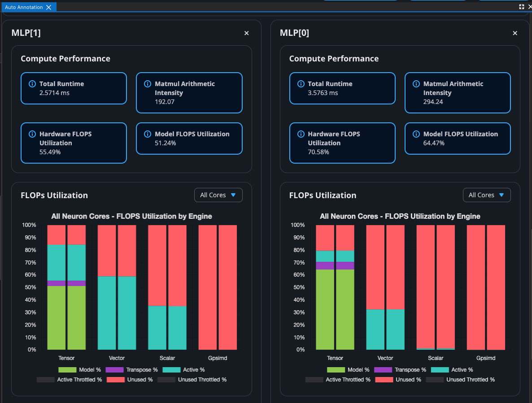Screen dimensions: 532x403
Task: Click MLP[0] Total Runtime value 3.5763 ms
Action: click(323, 93)
